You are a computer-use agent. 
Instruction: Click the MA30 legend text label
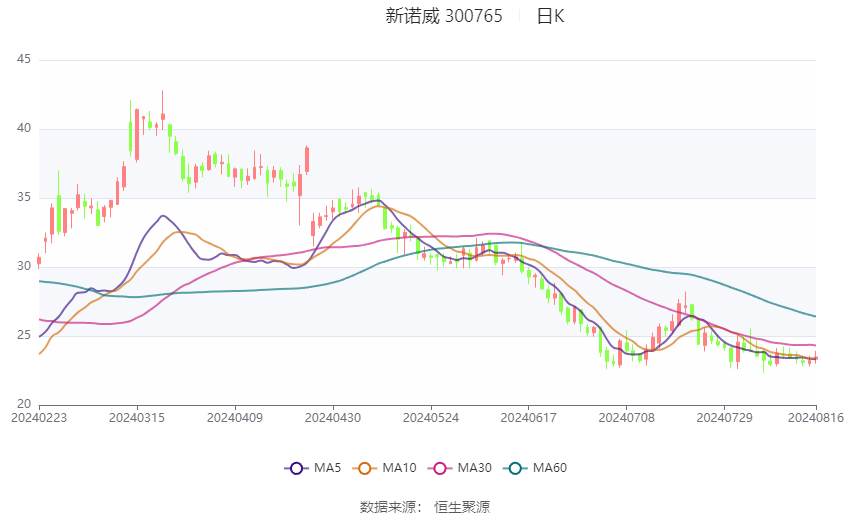coord(474,468)
